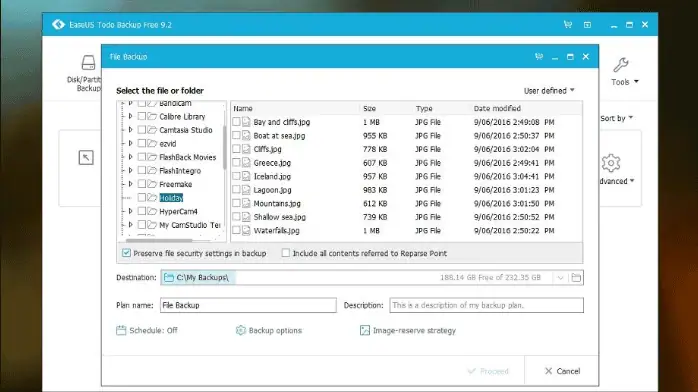The width and height of the screenshot is (698, 392).
Task: Select the Holiday folder in the tree
Action: [171, 198]
